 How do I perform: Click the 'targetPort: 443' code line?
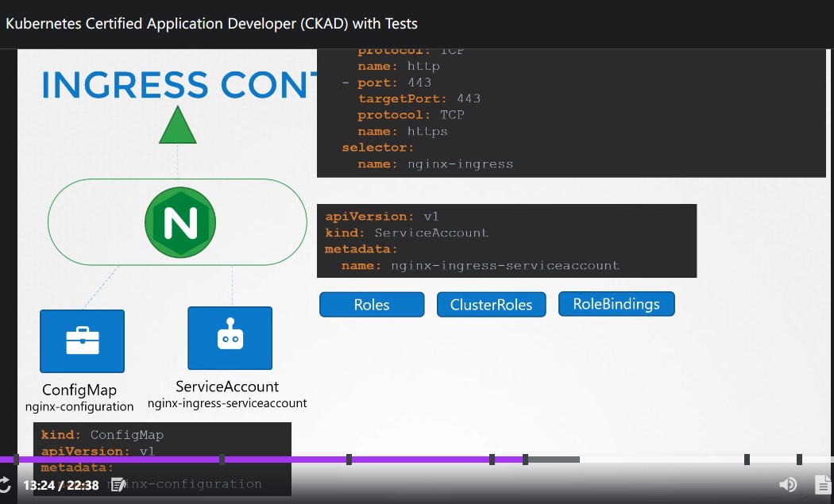coord(419,98)
